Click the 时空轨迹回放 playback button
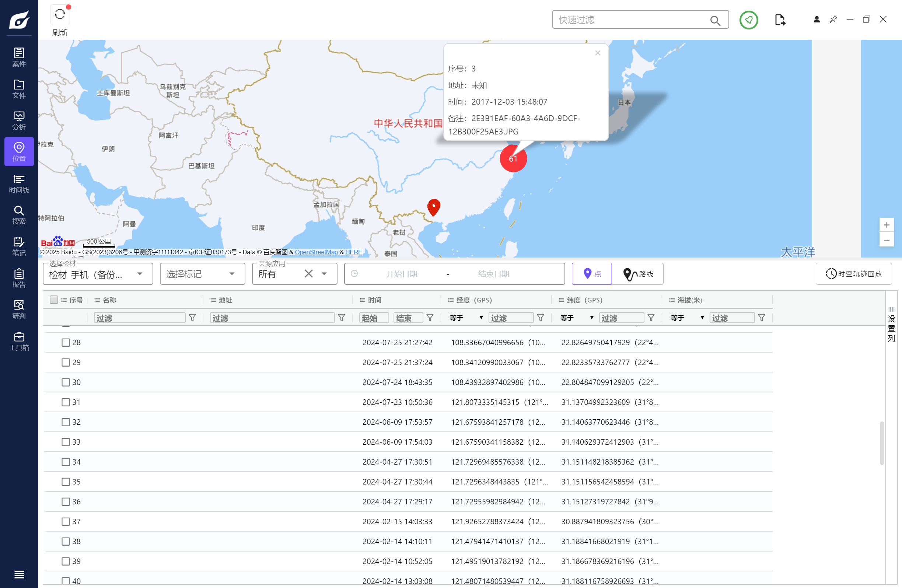The height and width of the screenshot is (588, 902). click(853, 274)
